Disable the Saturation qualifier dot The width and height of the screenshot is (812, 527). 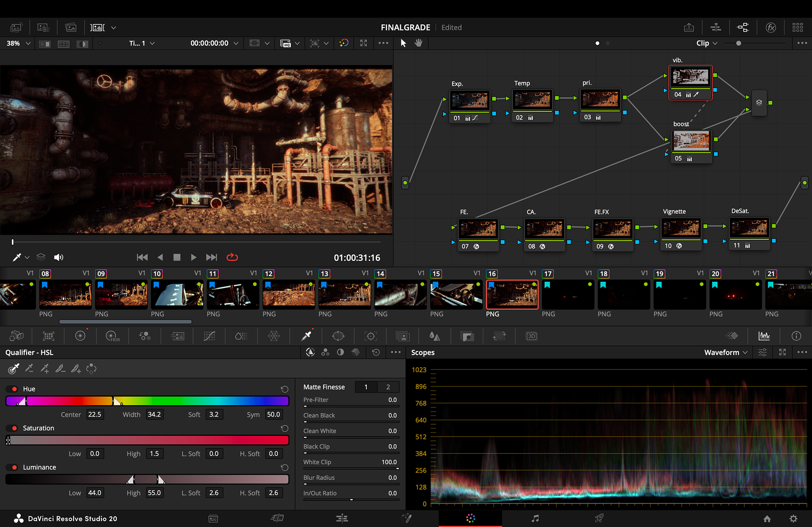(14, 428)
